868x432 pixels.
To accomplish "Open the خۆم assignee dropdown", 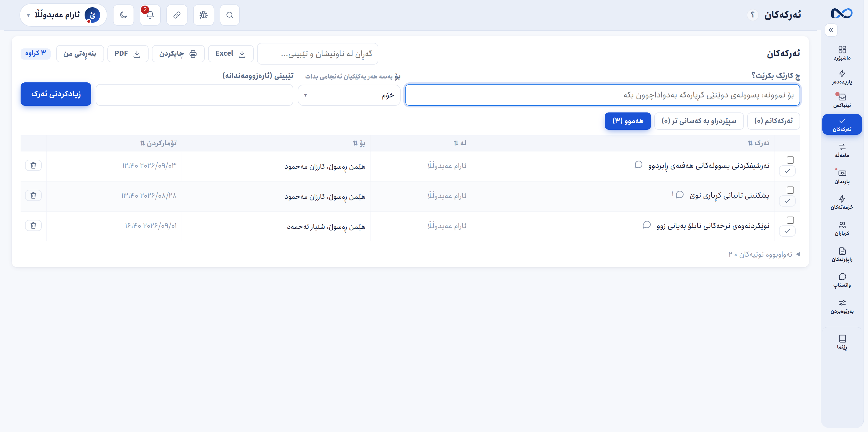I will [x=349, y=95].
